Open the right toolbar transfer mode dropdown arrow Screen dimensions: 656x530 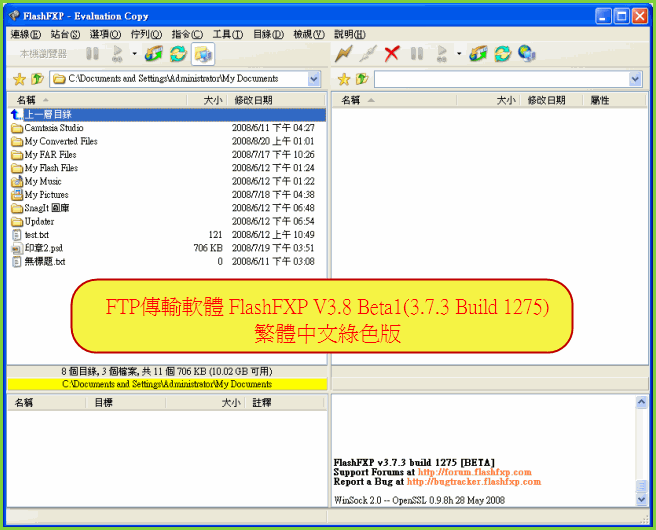tap(459, 54)
